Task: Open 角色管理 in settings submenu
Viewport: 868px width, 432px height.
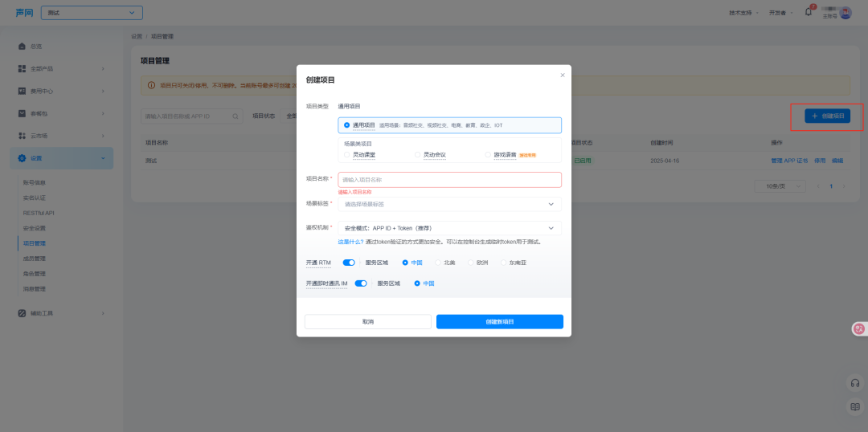Action: (x=35, y=274)
